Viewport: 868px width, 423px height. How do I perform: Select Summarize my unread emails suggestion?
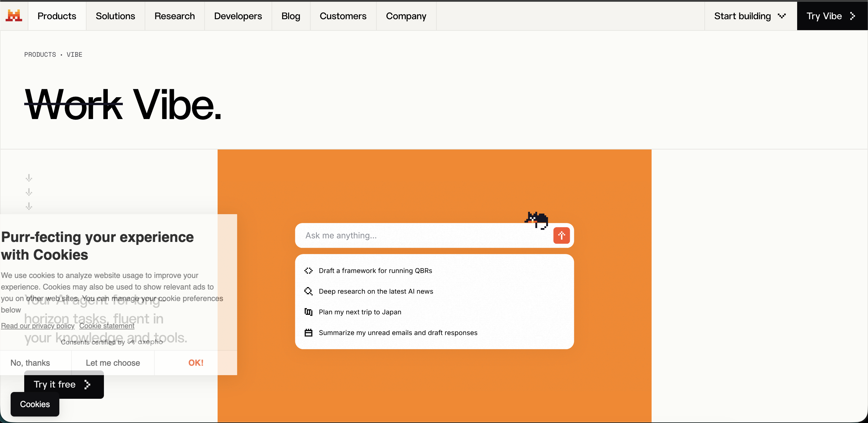coord(434,333)
